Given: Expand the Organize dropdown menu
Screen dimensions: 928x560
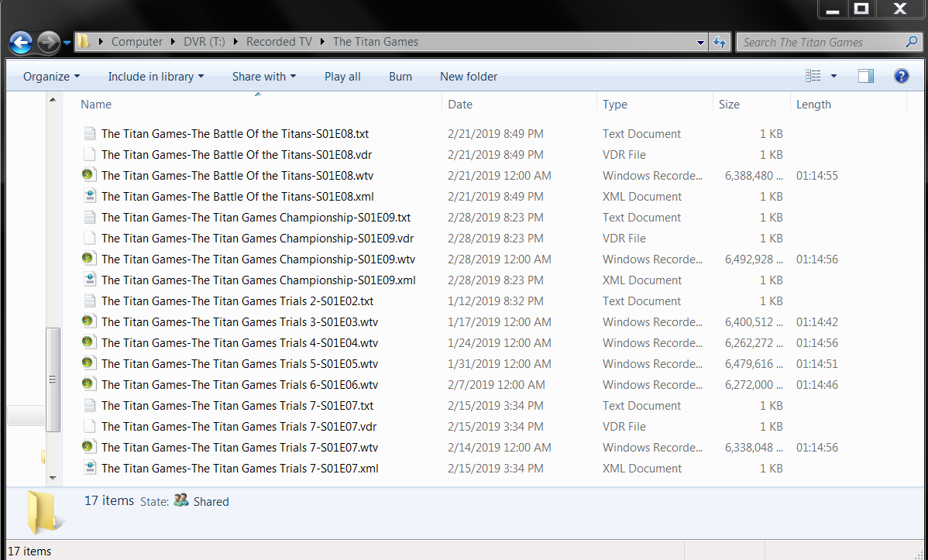Looking at the screenshot, I should [x=51, y=76].
